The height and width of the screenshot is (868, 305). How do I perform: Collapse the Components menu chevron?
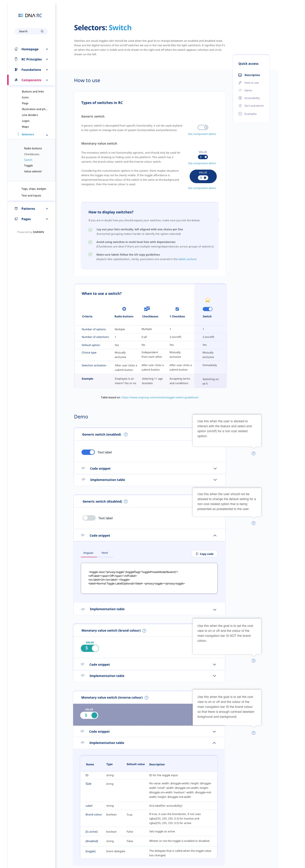click(x=47, y=80)
